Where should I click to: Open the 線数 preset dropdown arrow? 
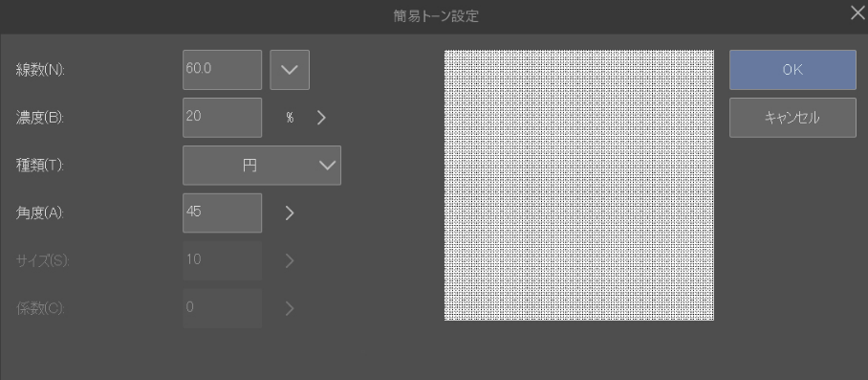(290, 70)
